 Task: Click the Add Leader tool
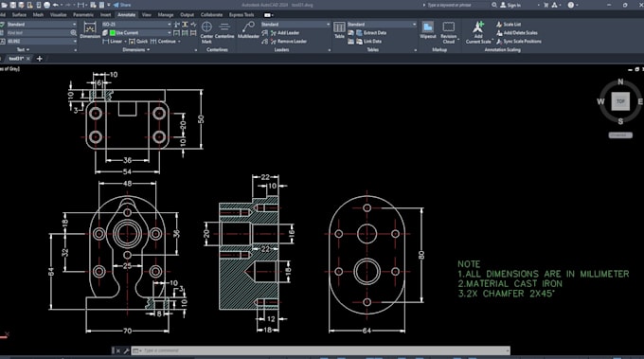point(285,33)
